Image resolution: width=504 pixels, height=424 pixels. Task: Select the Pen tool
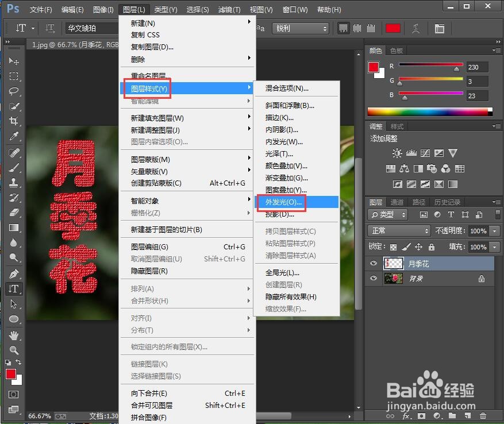coord(13,274)
